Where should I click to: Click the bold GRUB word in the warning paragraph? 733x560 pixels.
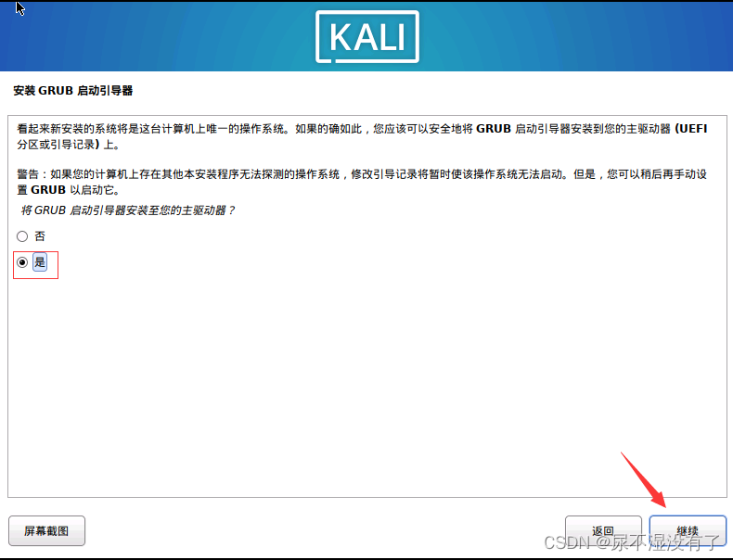tap(48, 190)
